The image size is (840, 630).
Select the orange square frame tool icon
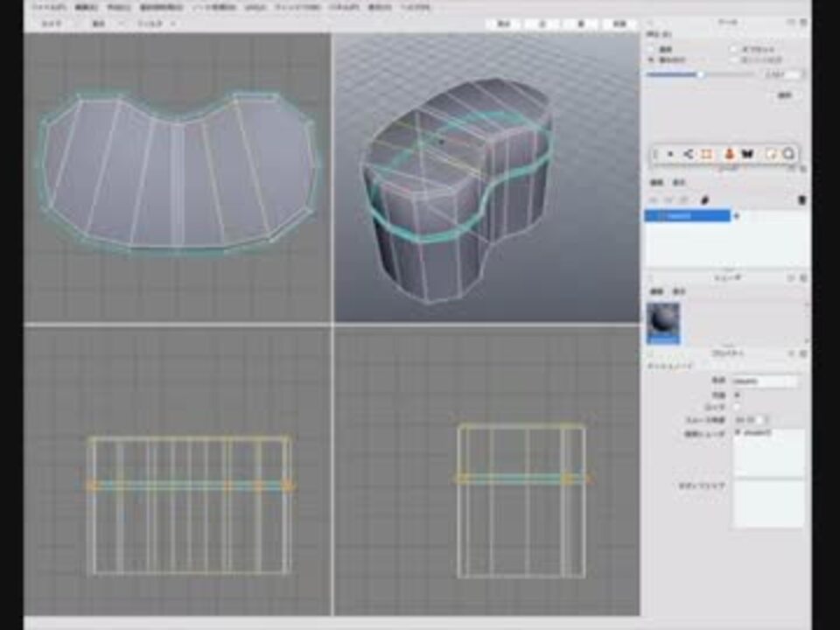(x=706, y=154)
